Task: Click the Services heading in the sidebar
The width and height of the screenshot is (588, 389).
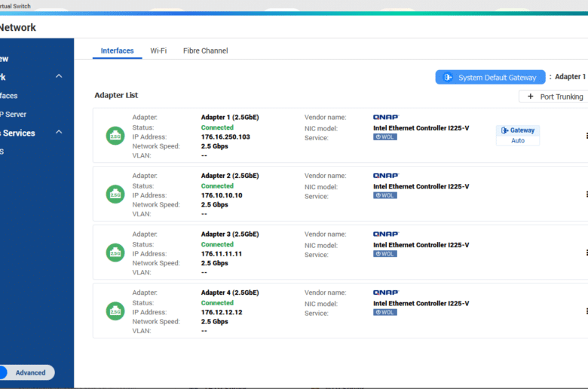Action: pyautogui.click(x=18, y=133)
